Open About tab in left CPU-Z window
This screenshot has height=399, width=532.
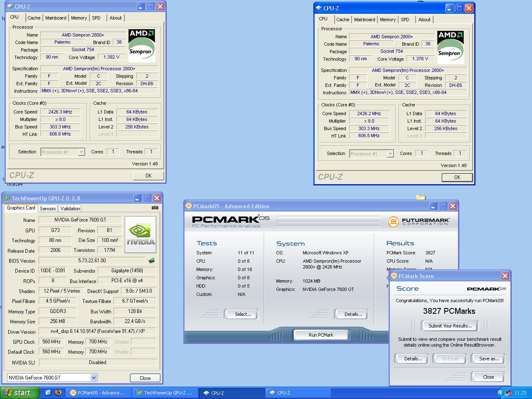(x=116, y=18)
